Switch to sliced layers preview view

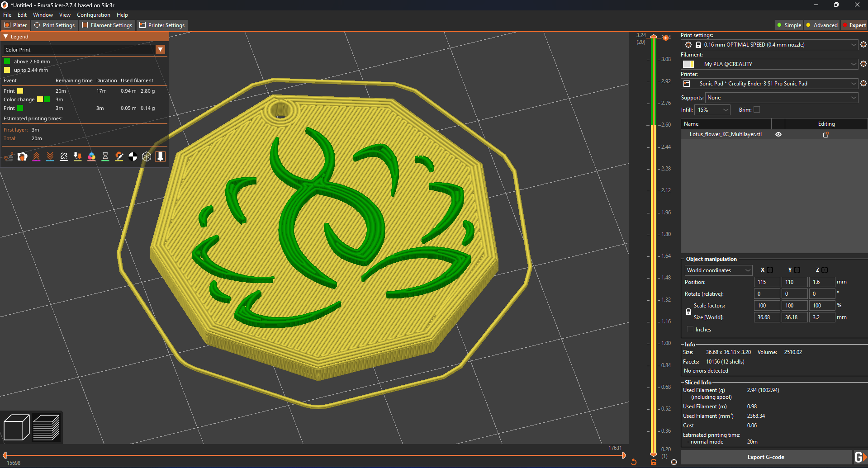click(46, 427)
